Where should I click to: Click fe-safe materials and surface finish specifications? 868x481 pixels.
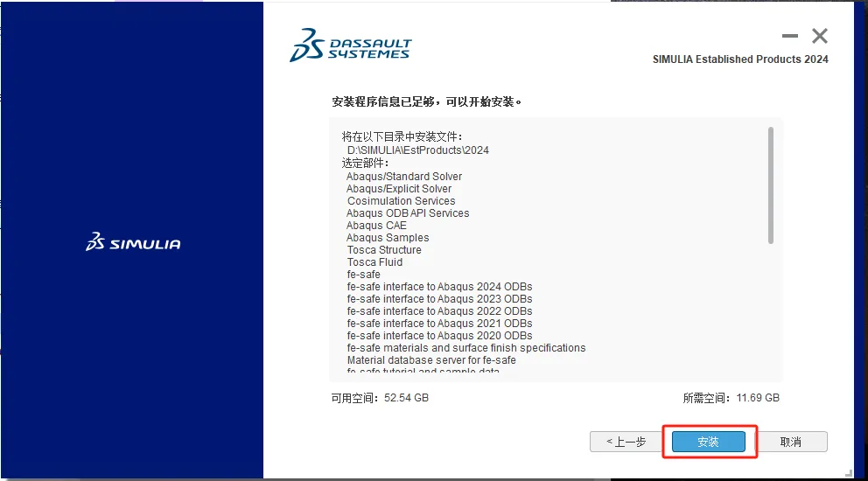(466, 347)
